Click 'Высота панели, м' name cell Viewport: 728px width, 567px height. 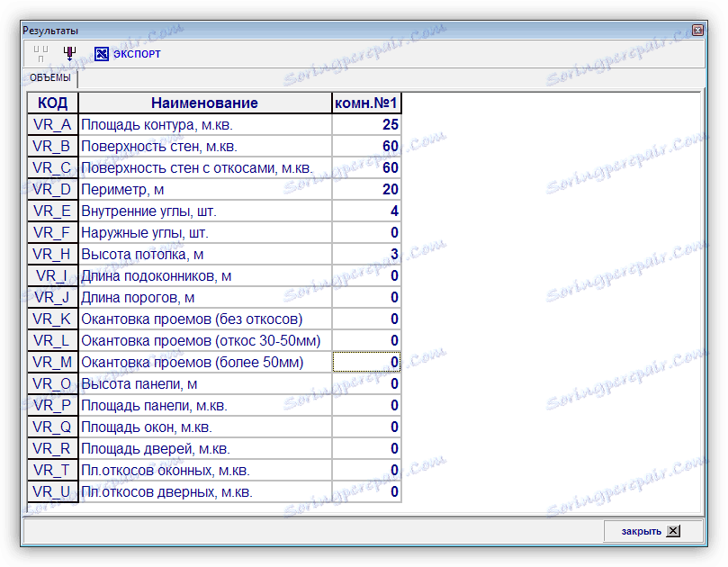pos(205,384)
